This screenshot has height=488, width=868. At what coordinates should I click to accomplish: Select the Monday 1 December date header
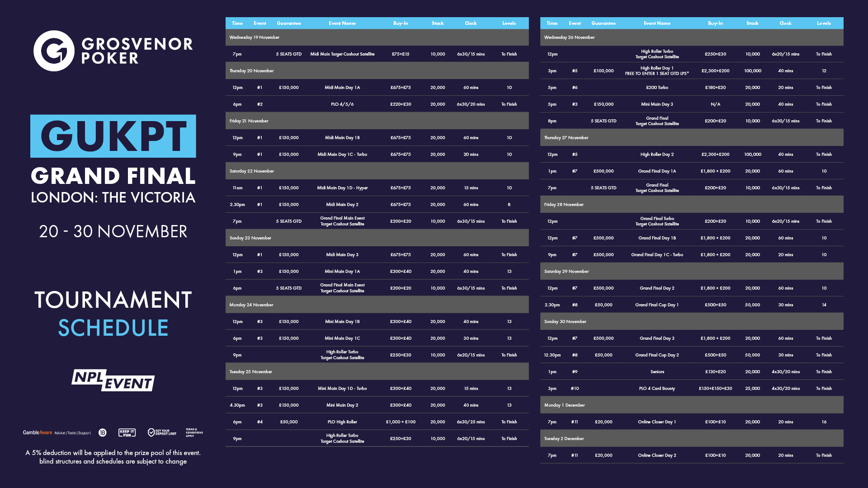coord(564,405)
